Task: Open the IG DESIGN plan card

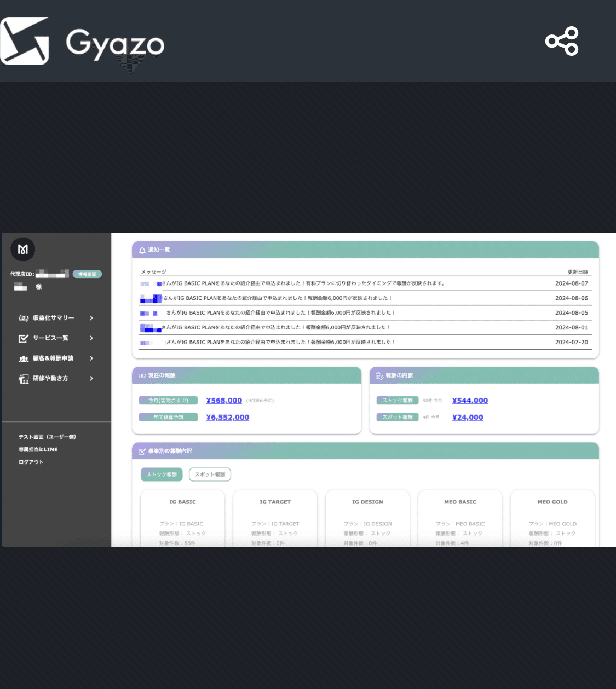Action: pyautogui.click(x=367, y=518)
